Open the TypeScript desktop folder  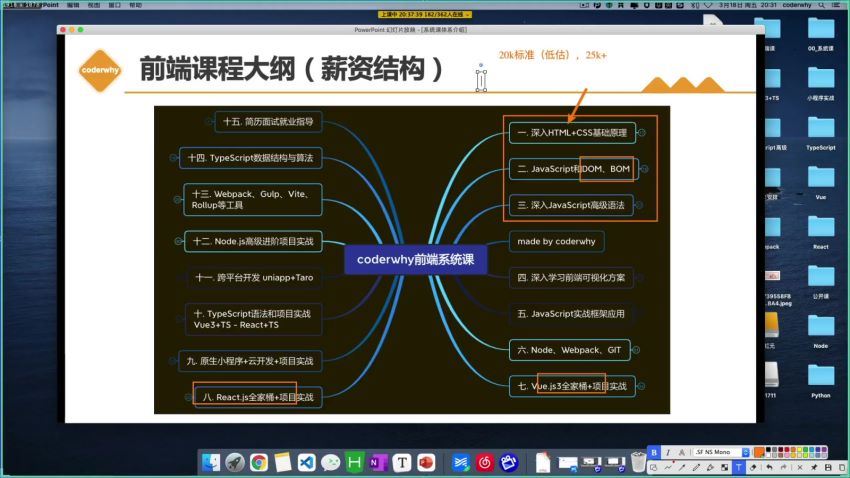[821, 133]
